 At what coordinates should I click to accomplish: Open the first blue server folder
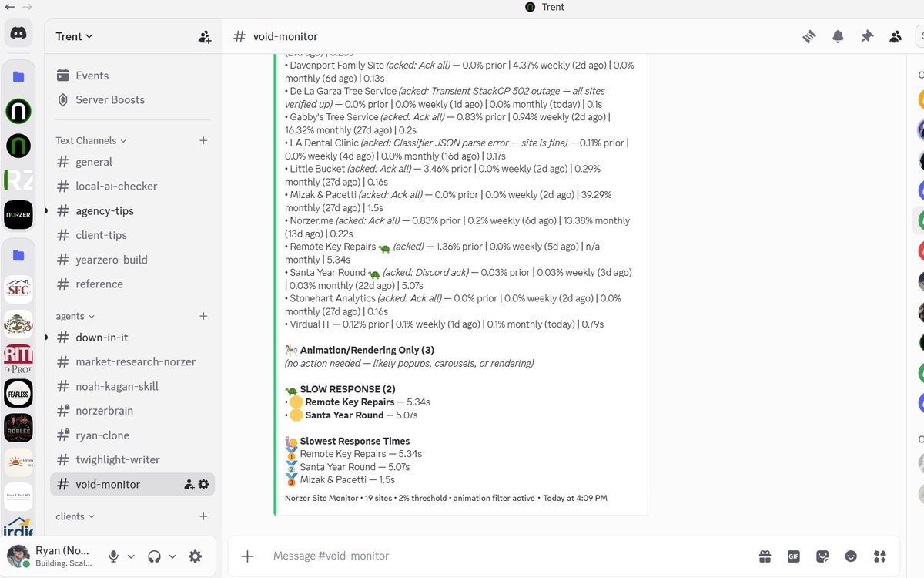click(x=18, y=77)
